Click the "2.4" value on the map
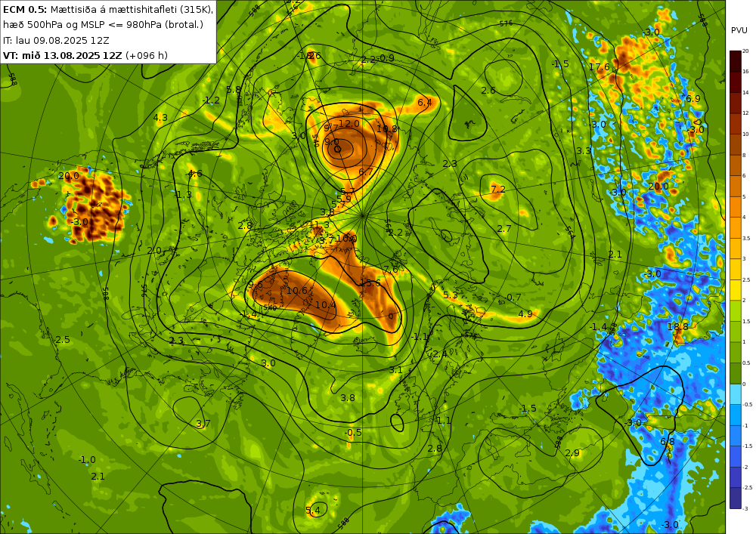Viewport: 756px width, 534px height. point(440,354)
